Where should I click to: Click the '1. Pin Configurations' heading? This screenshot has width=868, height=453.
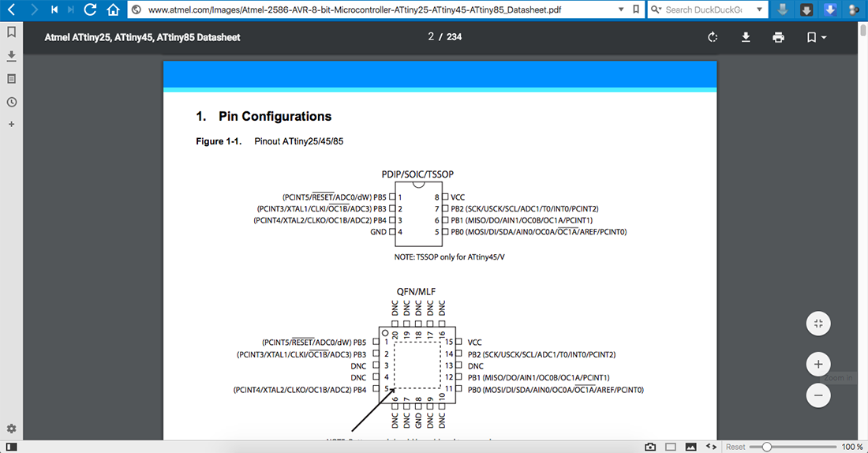point(264,116)
